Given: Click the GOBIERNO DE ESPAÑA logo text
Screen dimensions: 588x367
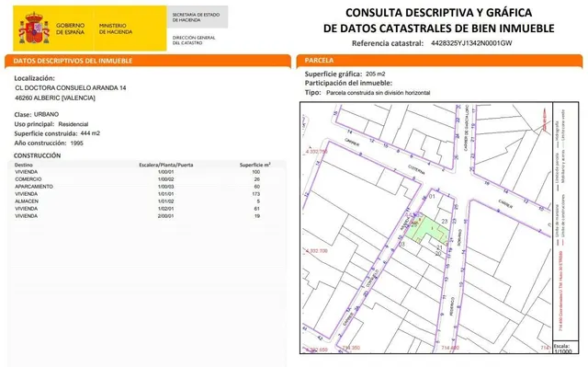Looking at the screenshot, I should coord(70,29).
